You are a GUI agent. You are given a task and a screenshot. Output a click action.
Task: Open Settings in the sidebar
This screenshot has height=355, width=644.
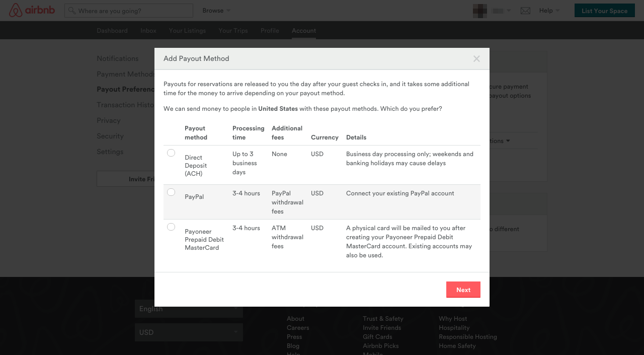(110, 152)
